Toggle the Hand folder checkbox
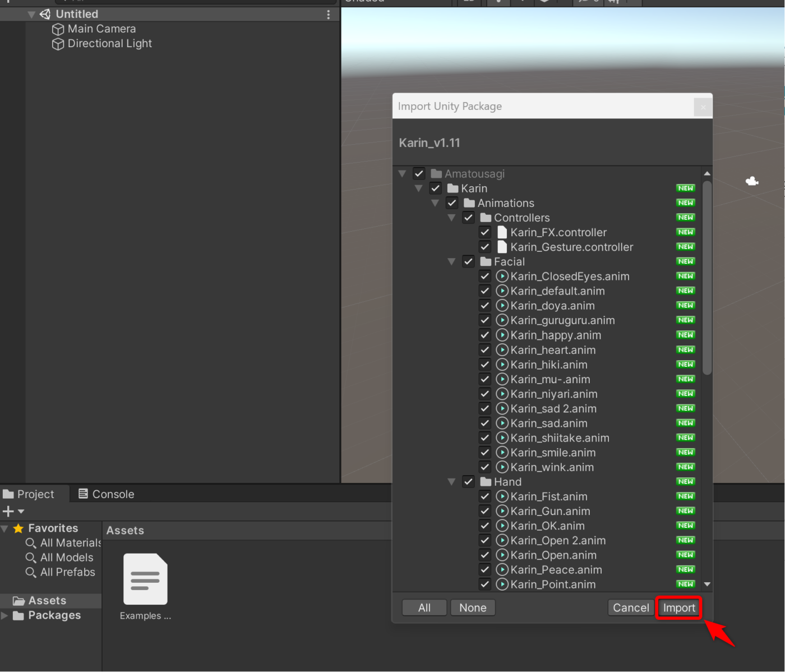 468,482
